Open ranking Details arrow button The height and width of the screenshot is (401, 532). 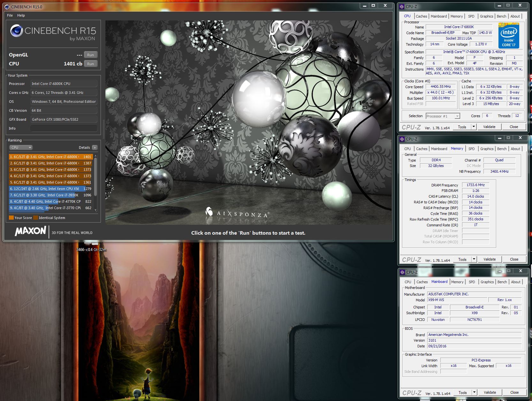95,148
